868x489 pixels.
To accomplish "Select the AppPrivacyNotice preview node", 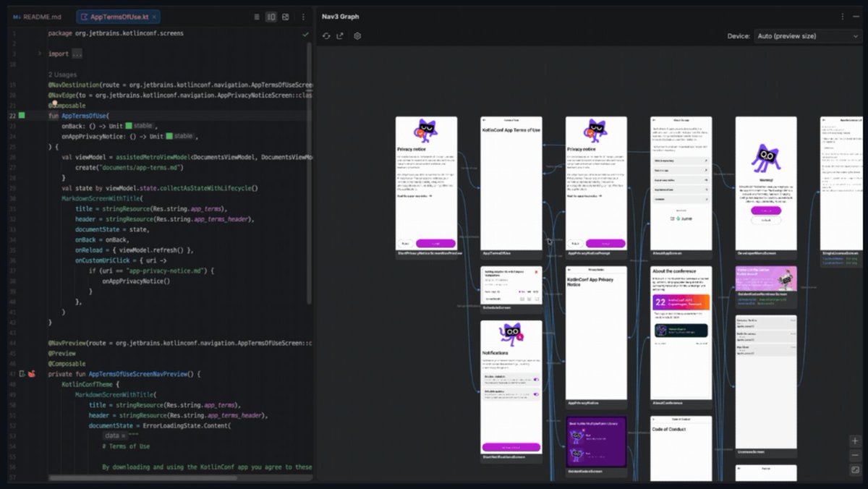I will click(596, 336).
